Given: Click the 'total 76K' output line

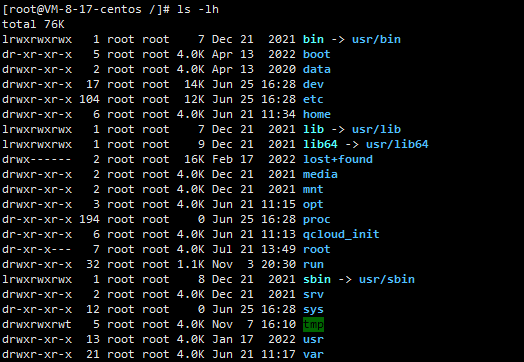Looking at the screenshot, I should 33,24.
